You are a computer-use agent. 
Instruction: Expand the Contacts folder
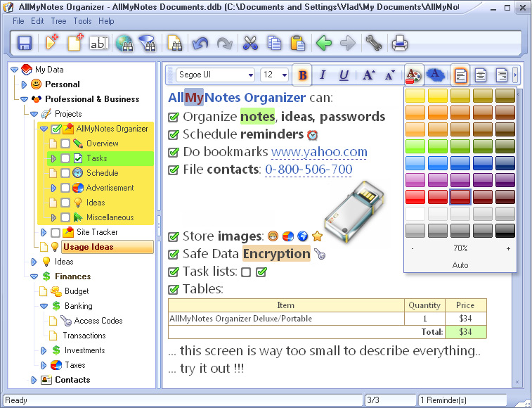(34, 380)
